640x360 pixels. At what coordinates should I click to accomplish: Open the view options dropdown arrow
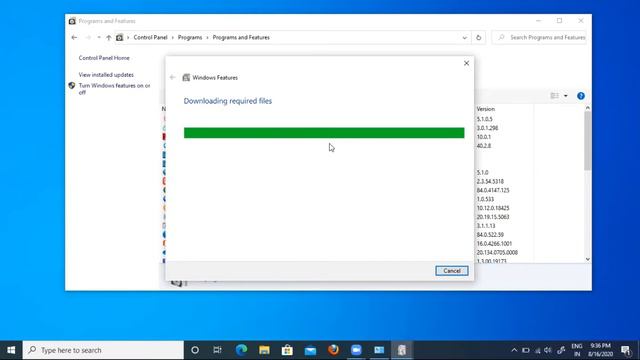click(x=566, y=96)
